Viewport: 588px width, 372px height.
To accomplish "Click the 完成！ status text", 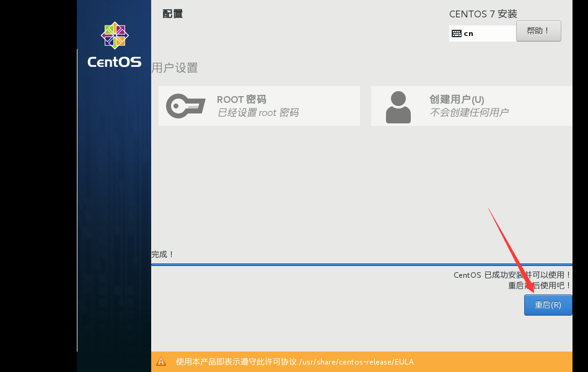I will pyautogui.click(x=162, y=254).
